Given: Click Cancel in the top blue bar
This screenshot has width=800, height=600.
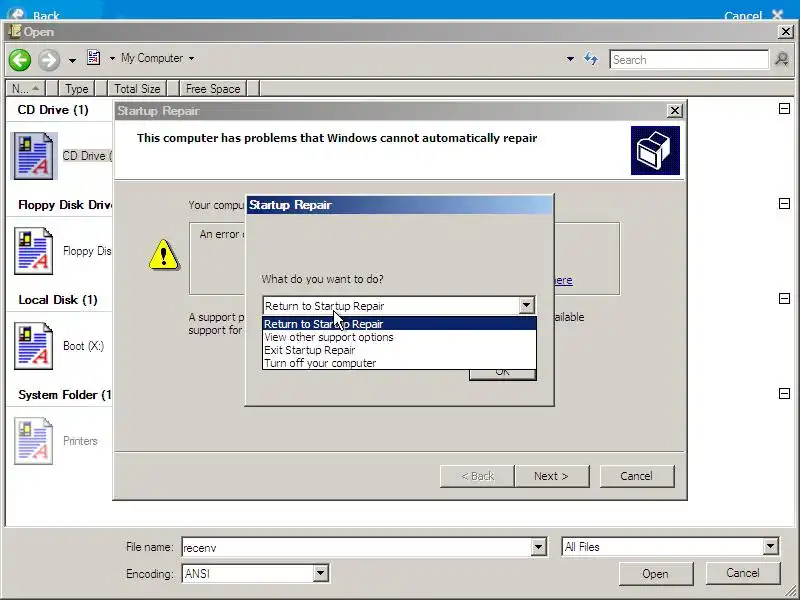Looking at the screenshot, I should pos(753,15).
